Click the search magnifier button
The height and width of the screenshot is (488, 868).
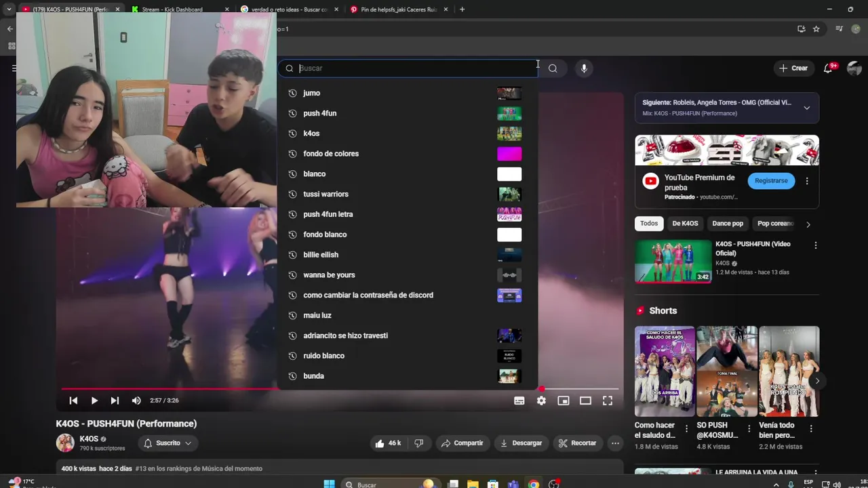pos(553,68)
